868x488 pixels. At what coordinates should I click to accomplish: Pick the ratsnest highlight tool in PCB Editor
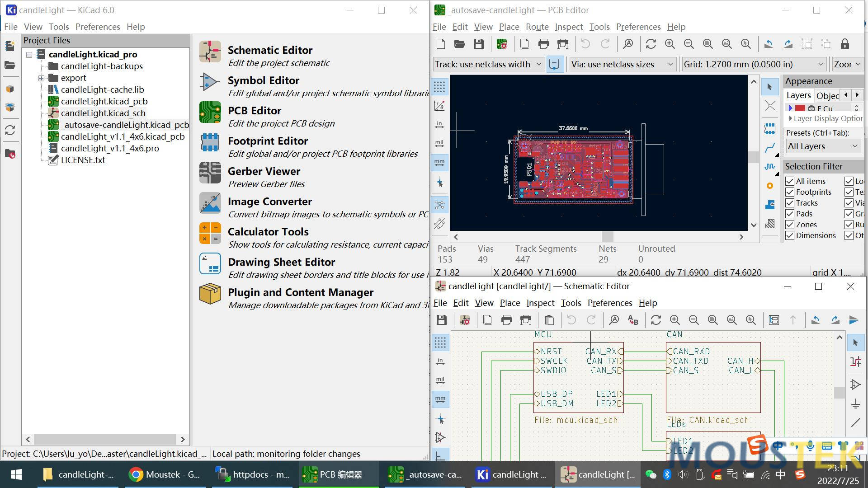point(770,106)
